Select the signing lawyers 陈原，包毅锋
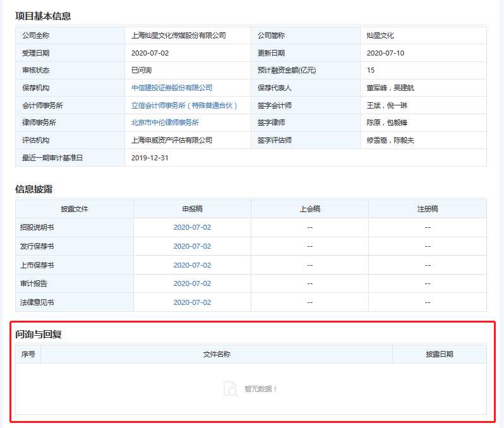 click(387, 122)
